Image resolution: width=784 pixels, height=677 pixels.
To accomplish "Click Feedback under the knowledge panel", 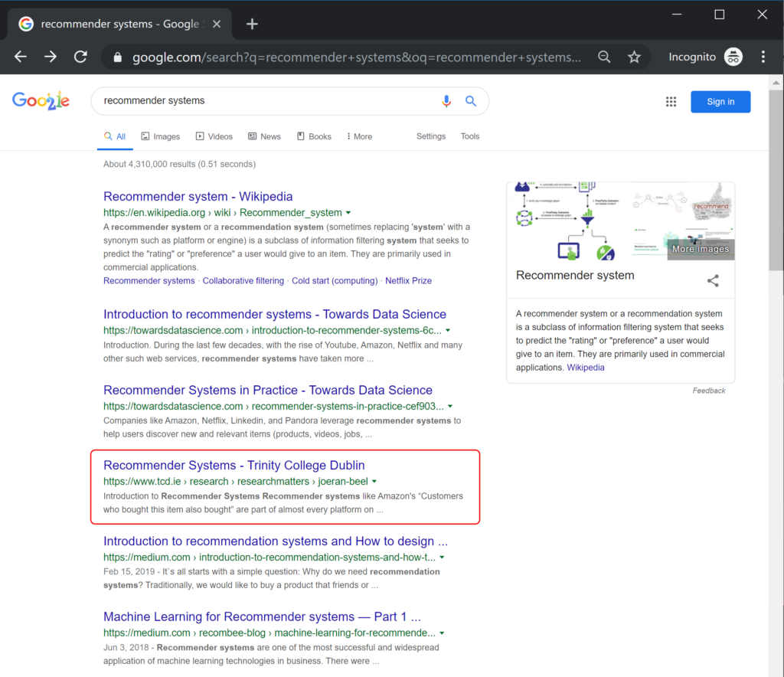I will pos(708,391).
